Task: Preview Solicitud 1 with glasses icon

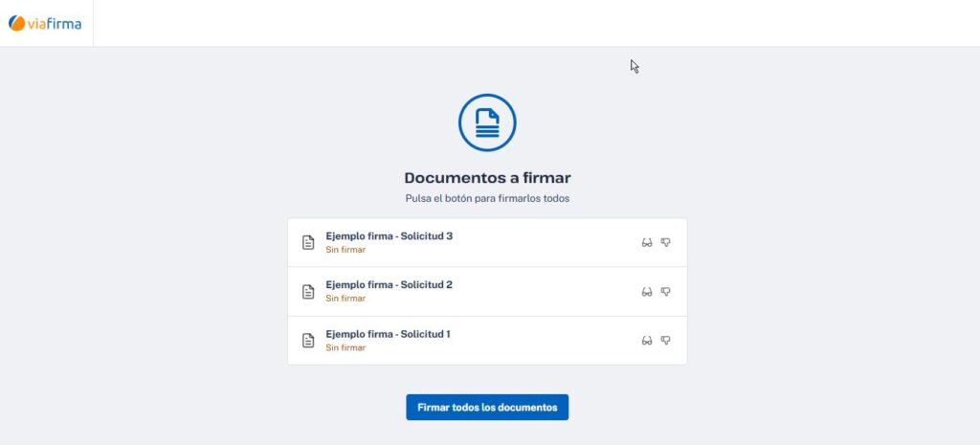Action: pos(647,340)
